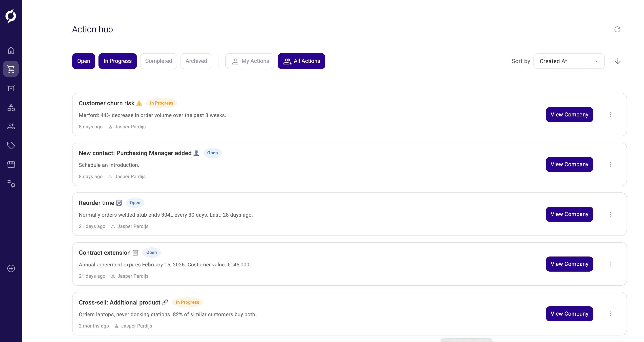Open the shapes/products icon in the sidebar
Image resolution: width=644 pixels, height=342 pixels.
pos(11,108)
